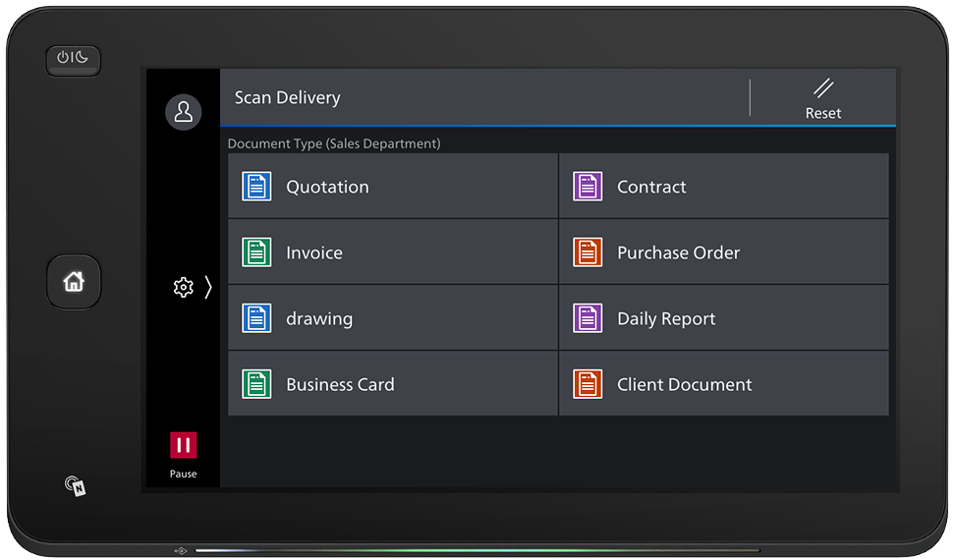This screenshot has height=560, width=953.
Task: Tap the orange Client Document icon
Action: pos(588,384)
